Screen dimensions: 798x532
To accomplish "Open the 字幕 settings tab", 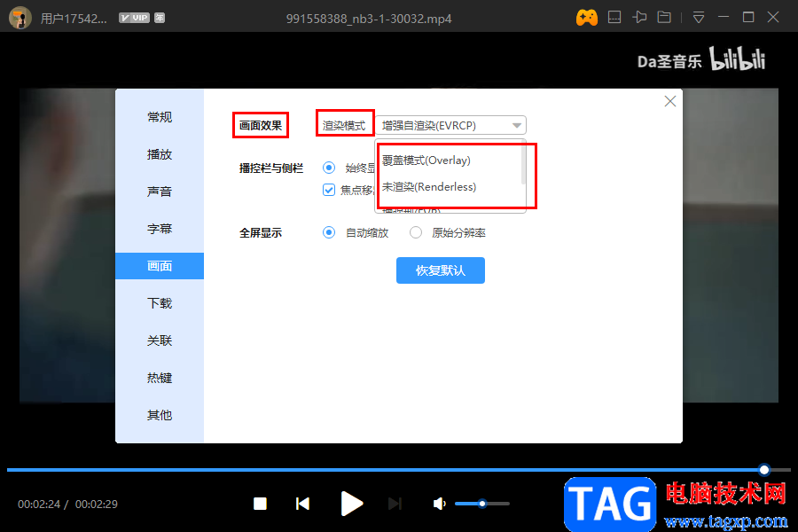I will click(x=160, y=229).
